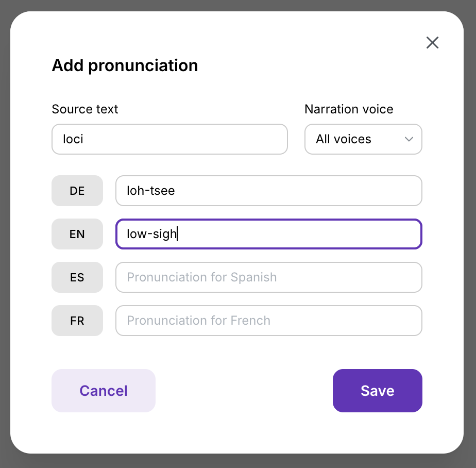The image size is (476, 468).
Task: Click the English field containing low-sigh
Action: tap(268, 234)
